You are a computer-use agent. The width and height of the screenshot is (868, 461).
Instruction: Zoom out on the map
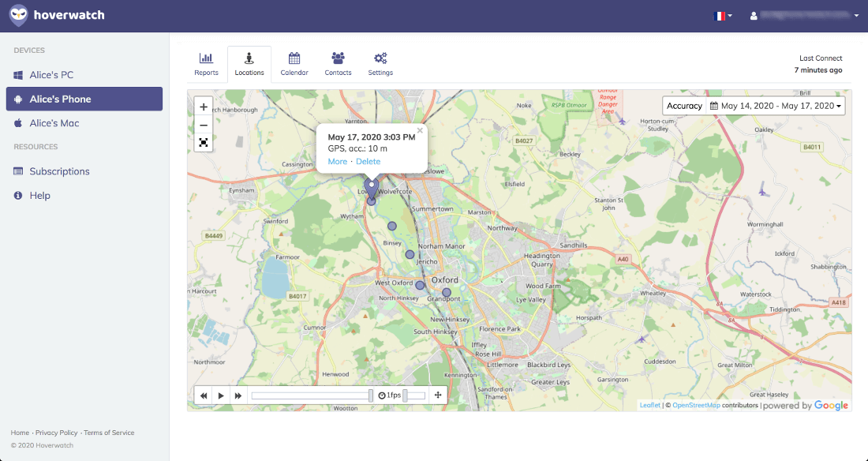pyautogui.click(x=204, y=125)
